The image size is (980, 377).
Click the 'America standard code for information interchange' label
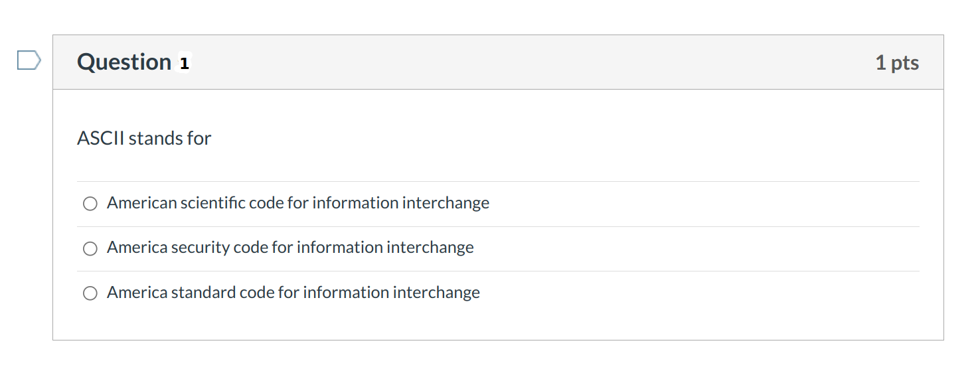(293, 293)
